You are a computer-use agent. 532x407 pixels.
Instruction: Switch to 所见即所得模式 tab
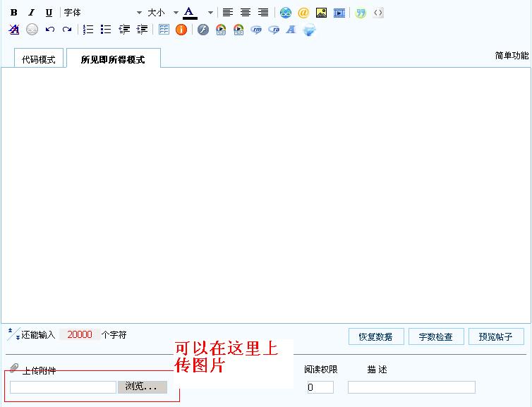point(114,59)
